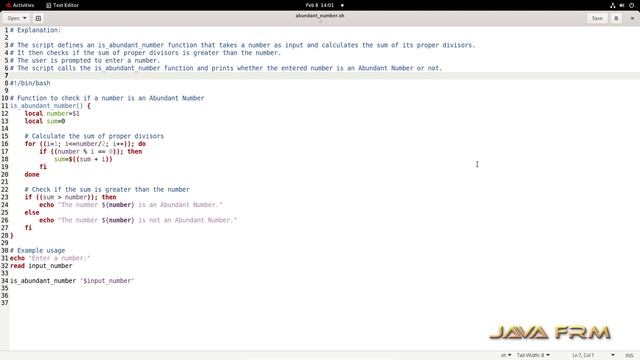The width and height of the screenshot is (640, 360).
Task: Click the volume icon in system tray
Action: coord(622,5)
